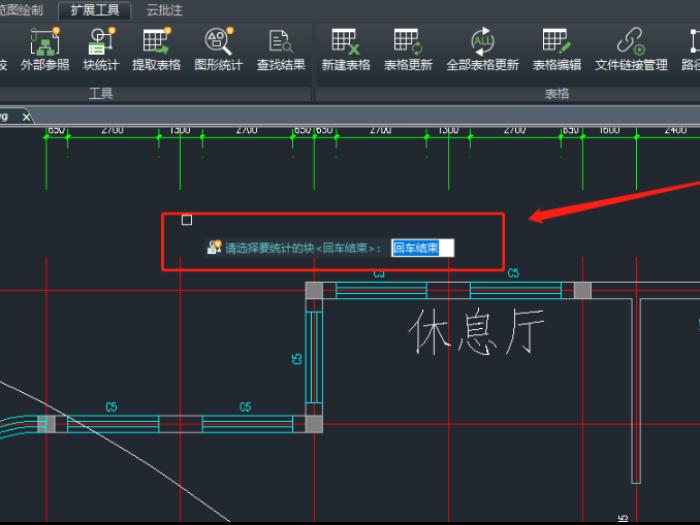This screenshot has height=525, width=700.
Task: Open the 表格编辑 table edit tool
Action: click(x=556, y=42)
